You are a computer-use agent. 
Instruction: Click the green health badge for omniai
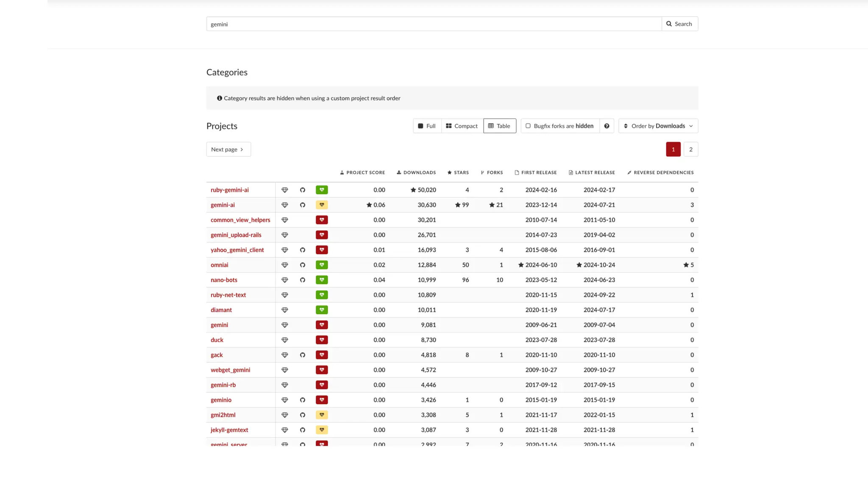coord(322,265)
